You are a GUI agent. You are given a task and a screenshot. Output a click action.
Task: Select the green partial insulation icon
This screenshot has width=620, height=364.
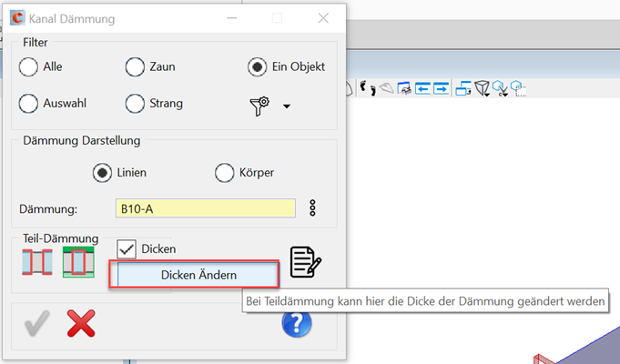coord(78,262)
